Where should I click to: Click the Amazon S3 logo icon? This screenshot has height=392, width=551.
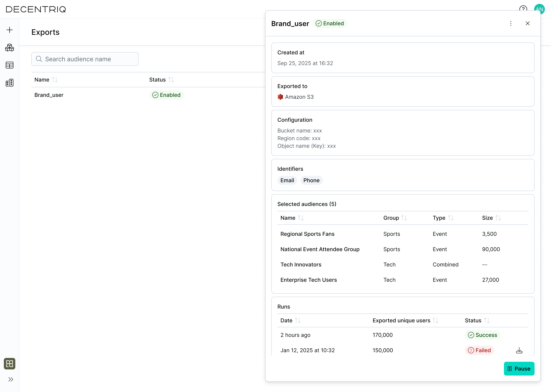(280, 97)
